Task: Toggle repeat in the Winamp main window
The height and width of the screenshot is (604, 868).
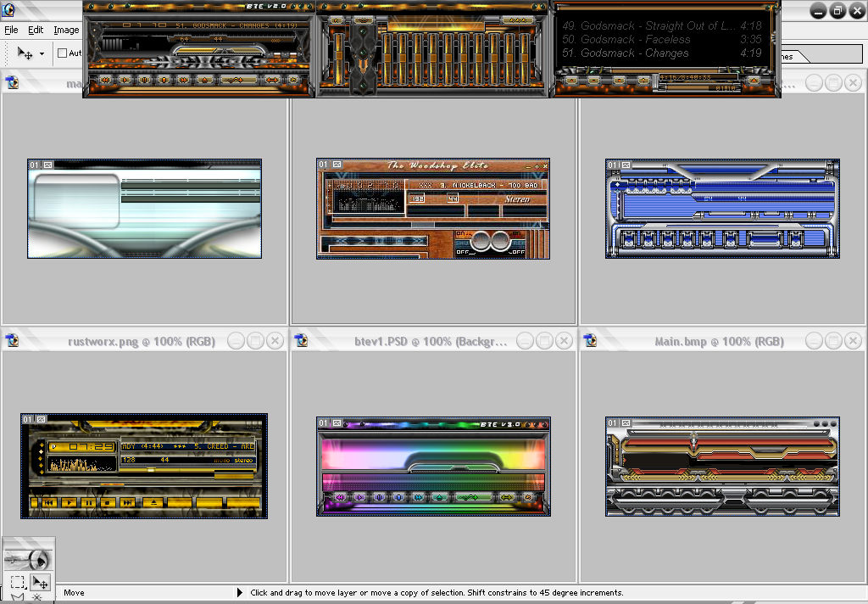Action: 272,81
